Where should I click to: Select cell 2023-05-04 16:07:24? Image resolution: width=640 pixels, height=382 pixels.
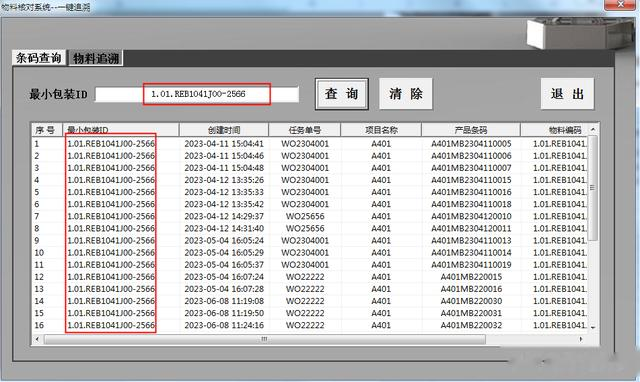pyautogui.click(x=224, y=277)
